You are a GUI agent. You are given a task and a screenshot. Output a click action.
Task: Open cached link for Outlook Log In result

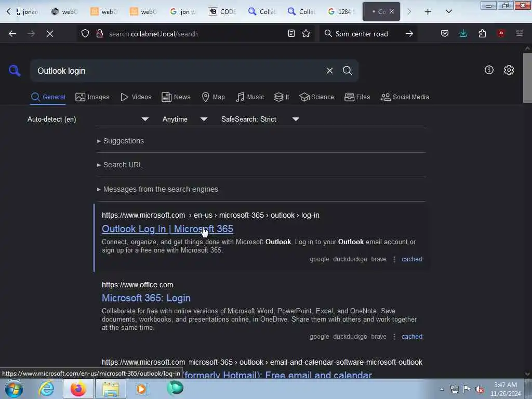(412, 259)
